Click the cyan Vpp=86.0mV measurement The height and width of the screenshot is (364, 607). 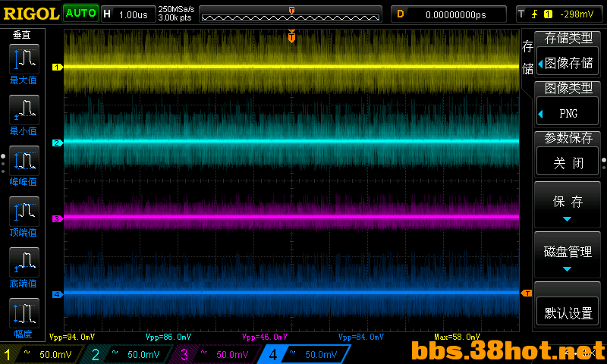coord(168,337)
